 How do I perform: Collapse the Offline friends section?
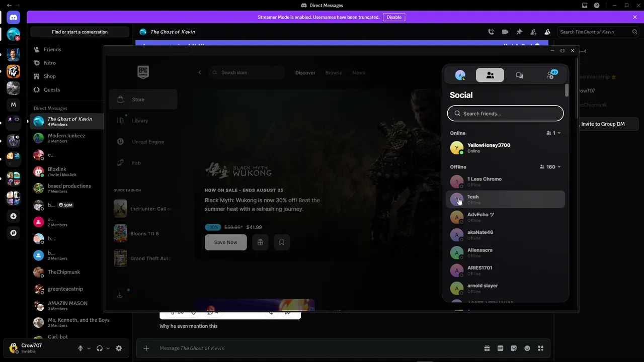pos(550,167)
